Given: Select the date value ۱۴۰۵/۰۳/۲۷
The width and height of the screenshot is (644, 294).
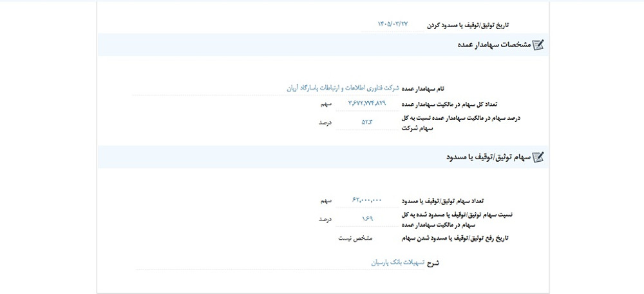Looking at the screenshot, I should point(393,24).
